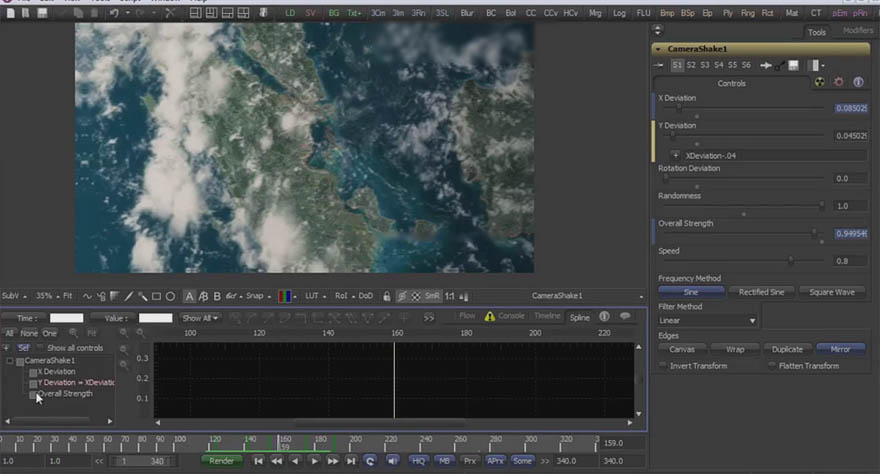Toggle the A channel view button
This screenshot has width=880, height=474.
coord(190,296)
